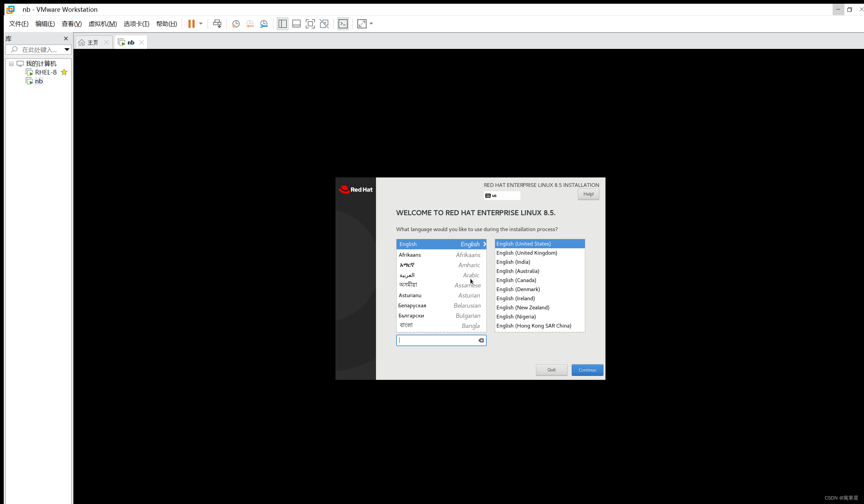Open the 查看(V) menu

pos(72,24)
